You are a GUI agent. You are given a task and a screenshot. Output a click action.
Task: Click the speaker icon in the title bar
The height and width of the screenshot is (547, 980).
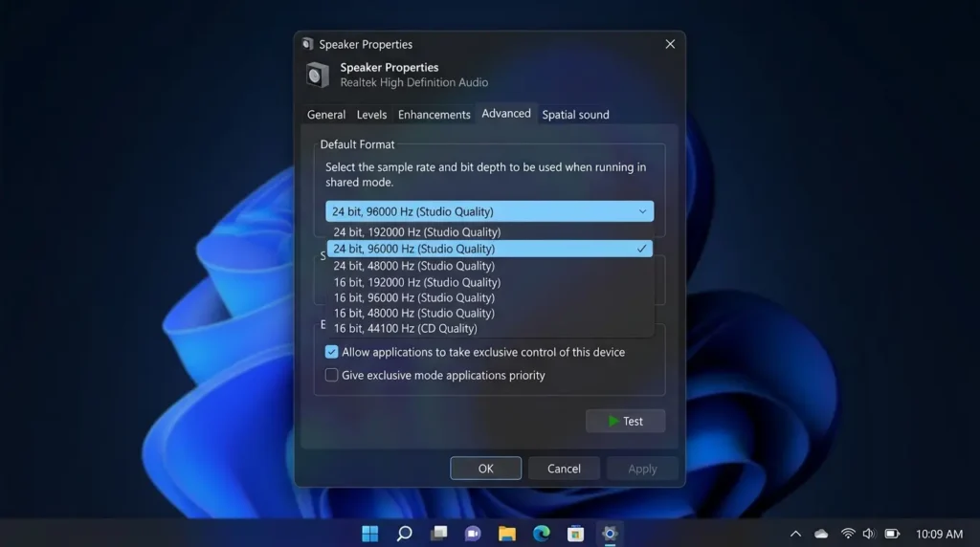tap(307, 44)
